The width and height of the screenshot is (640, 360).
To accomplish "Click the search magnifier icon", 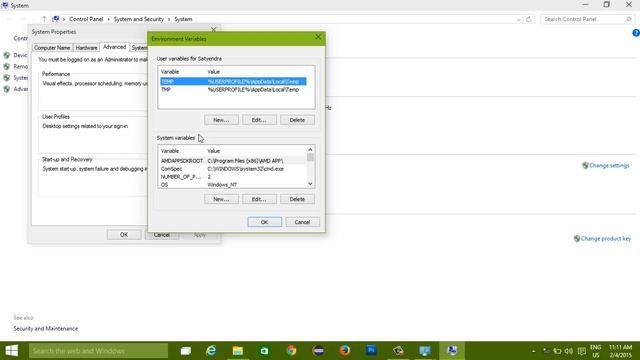I will 629,19.
